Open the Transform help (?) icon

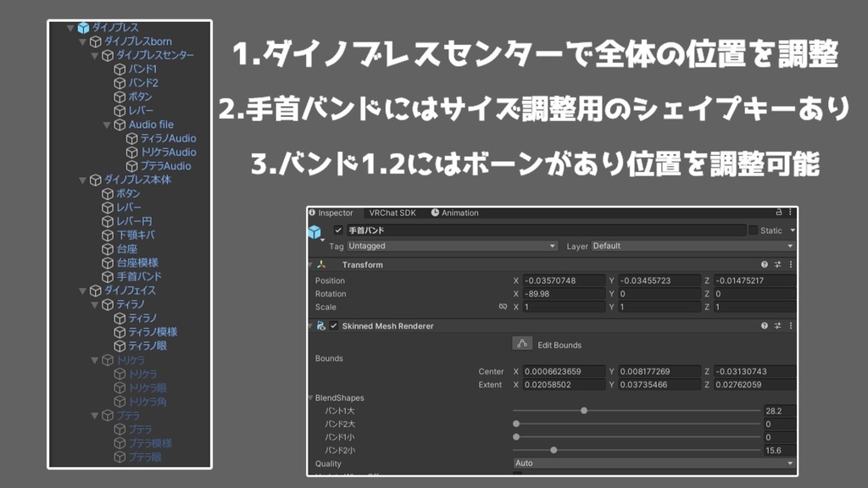pyautogui.click(x=765, y=264)
